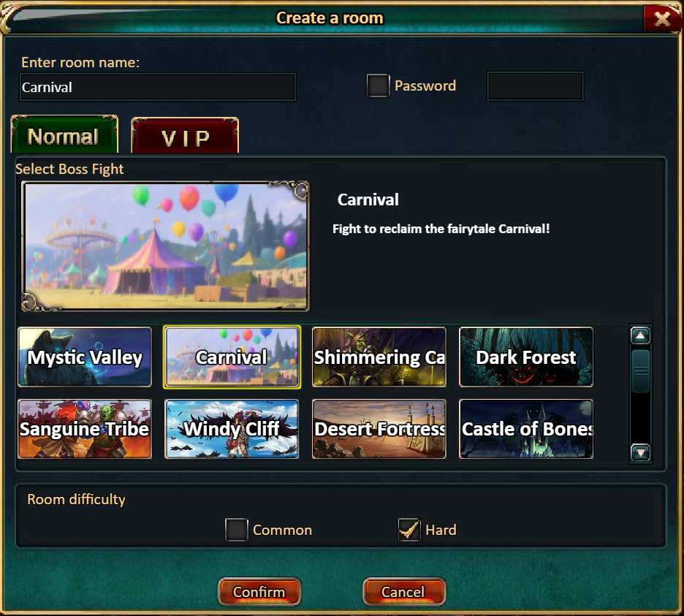Enable the Password checkbox

tap(378, 85)
